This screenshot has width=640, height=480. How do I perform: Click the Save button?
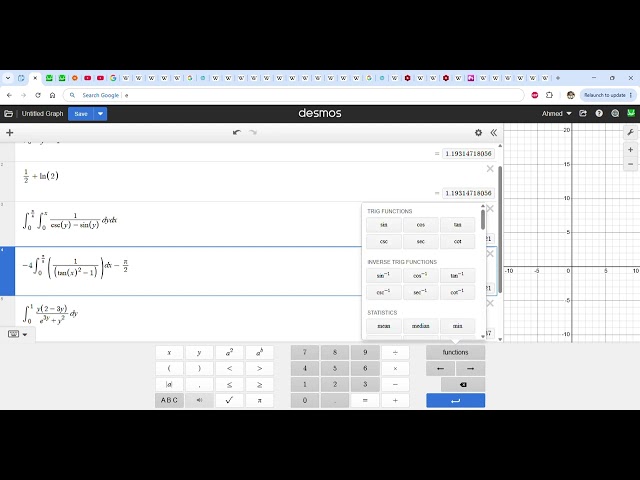(x=81, y=114)
